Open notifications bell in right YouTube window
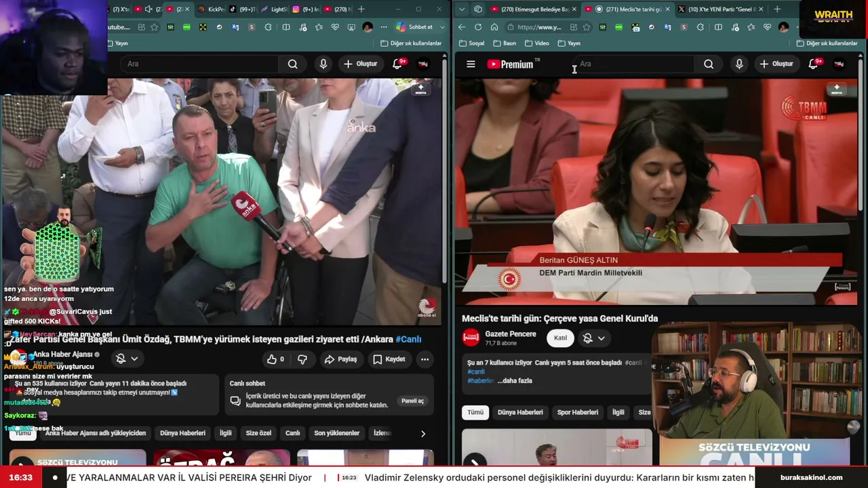 (x=813, y=64)
